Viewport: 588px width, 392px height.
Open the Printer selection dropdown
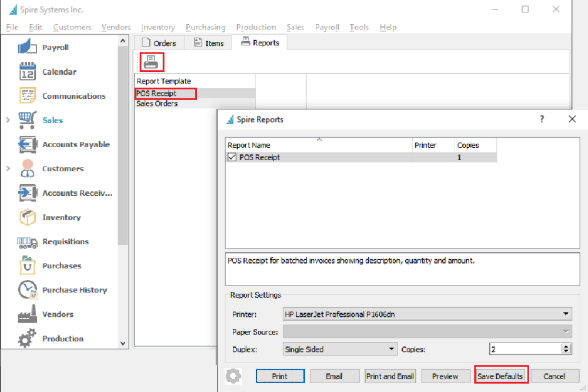click(x=566, y=314)
